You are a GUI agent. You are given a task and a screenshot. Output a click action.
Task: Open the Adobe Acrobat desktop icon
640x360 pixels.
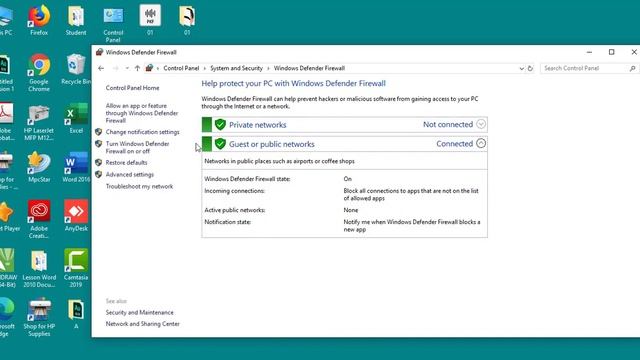(x=7, y=122)
